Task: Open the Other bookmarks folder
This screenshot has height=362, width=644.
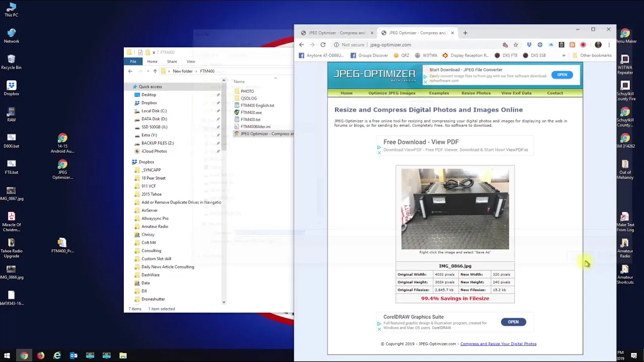Action: coord(592,55)
